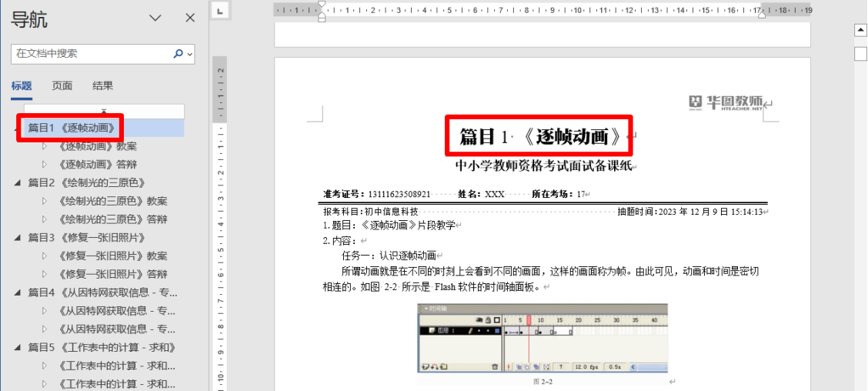Click the search magnifier icon in navigation pane
This screenshot has width=868, height=391.
pyautogui.click(x=179, y=54)
